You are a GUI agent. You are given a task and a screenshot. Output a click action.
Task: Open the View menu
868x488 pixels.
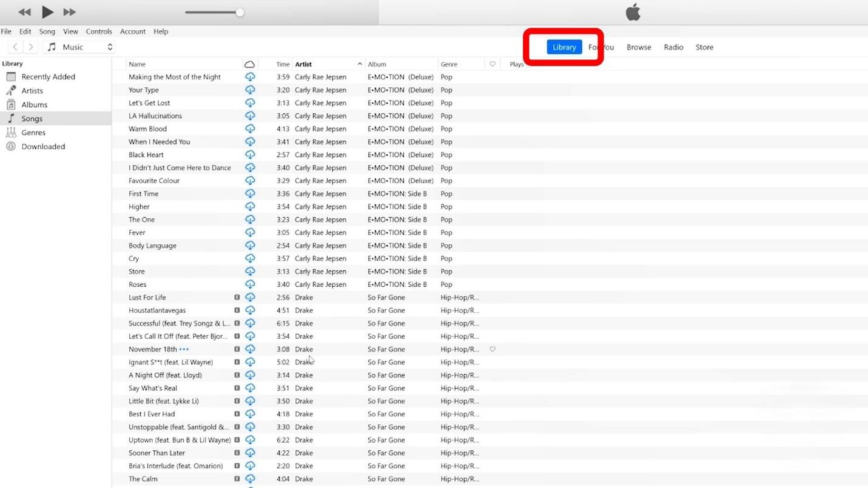[x=71, y=32]
